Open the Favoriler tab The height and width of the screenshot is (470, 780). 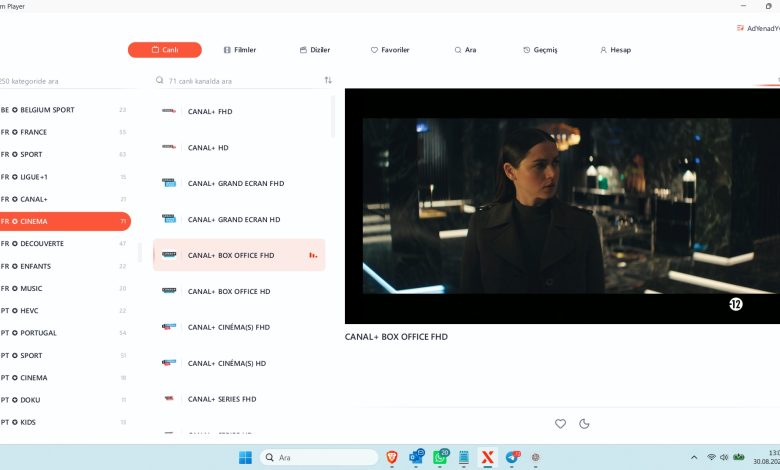[x=390, y=50]
